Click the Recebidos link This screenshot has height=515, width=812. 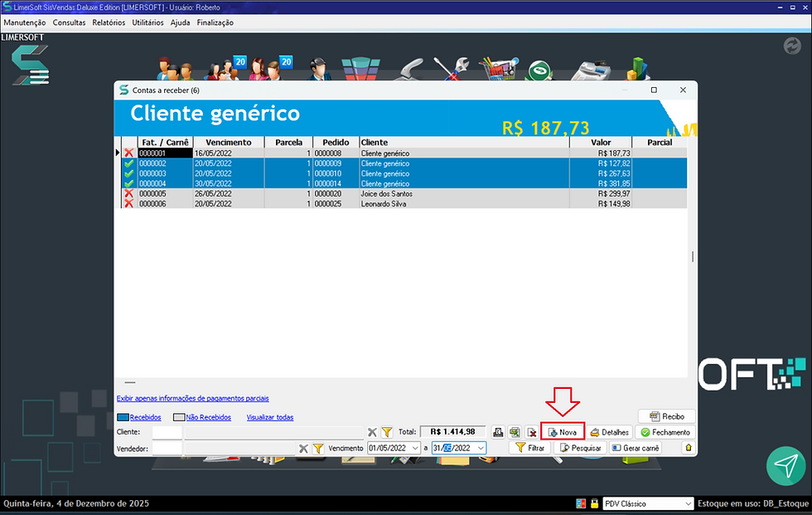pyautogui.click(x=146, y=417)
